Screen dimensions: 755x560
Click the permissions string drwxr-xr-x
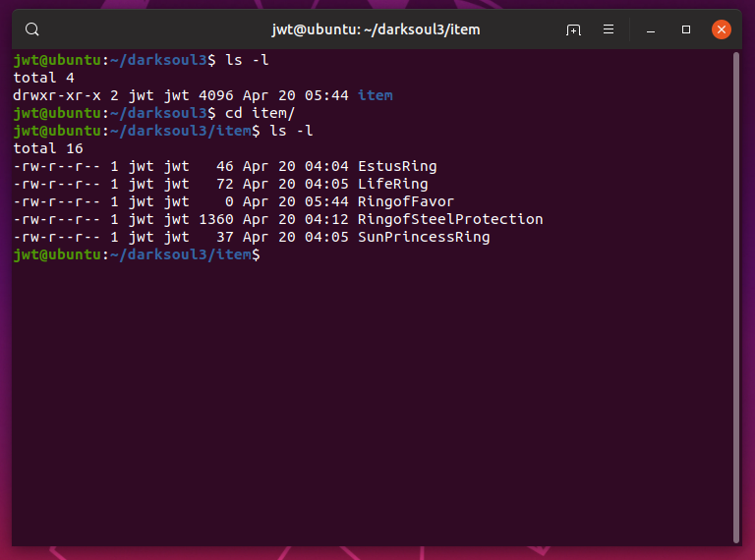click(57, 95)
